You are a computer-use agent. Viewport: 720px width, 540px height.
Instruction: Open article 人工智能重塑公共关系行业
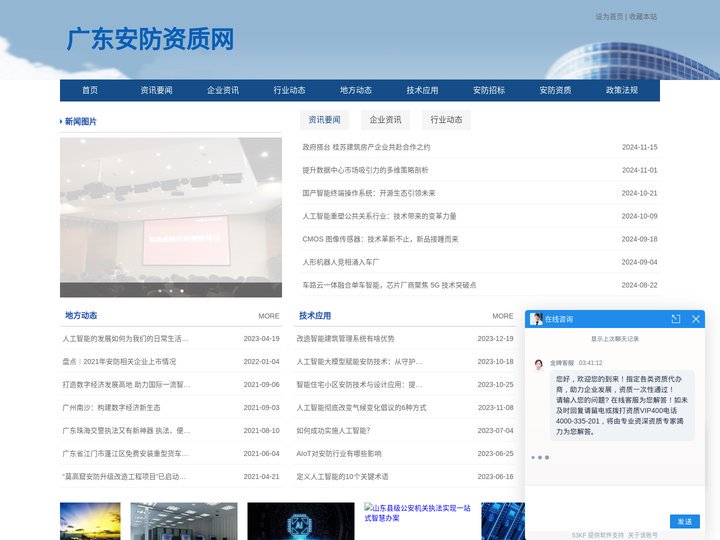click(379, 216)
